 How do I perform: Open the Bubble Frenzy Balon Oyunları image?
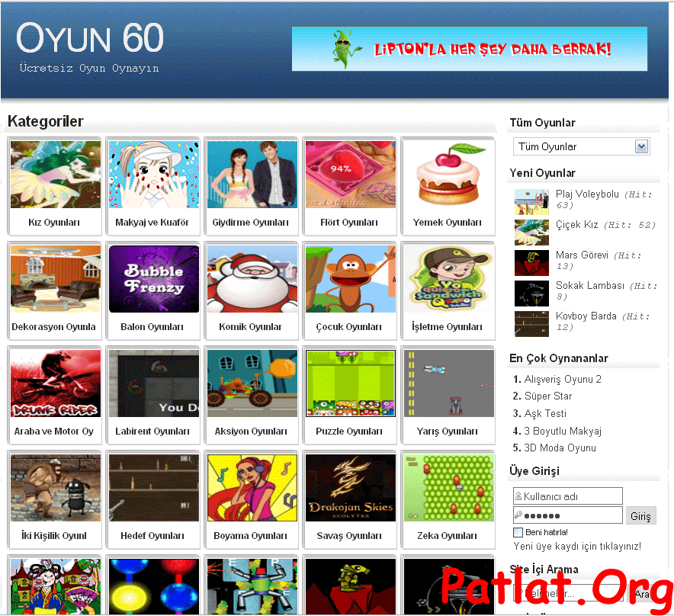coord(154,279)
